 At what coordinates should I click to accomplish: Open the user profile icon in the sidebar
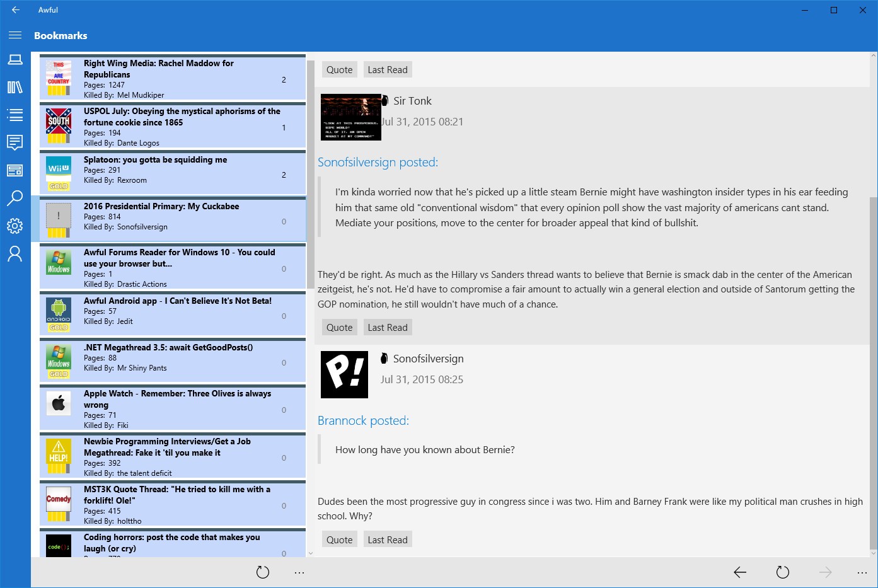[15, 253]
